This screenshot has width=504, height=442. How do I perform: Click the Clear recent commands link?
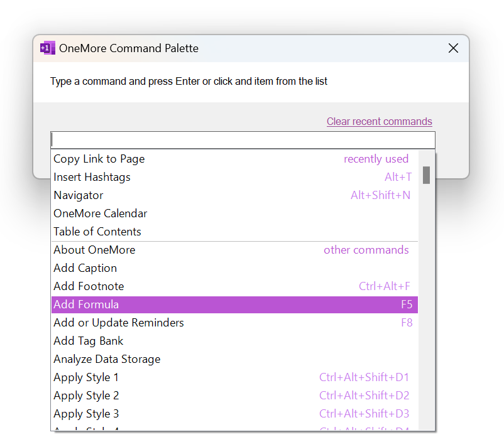[380, 121]
